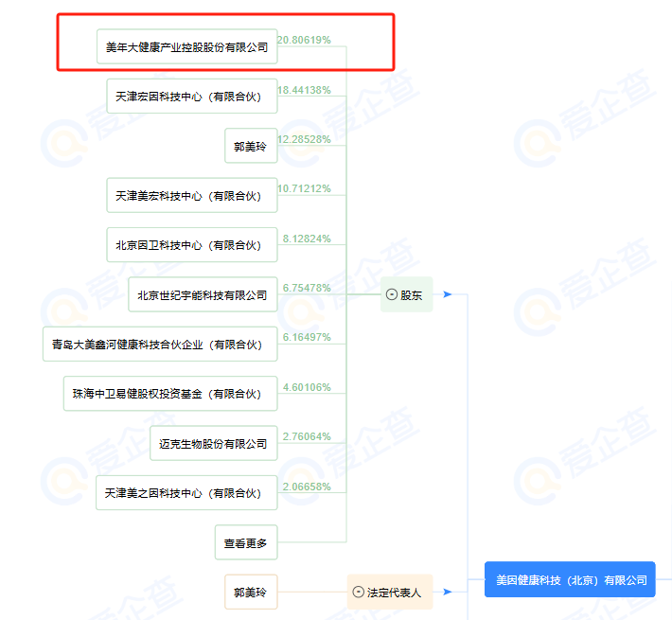The width and height of the screenshot is (672, 620).
Task: Open node 天津宏因科技中心（有限合伙）
Action: (x=192, y=96)
